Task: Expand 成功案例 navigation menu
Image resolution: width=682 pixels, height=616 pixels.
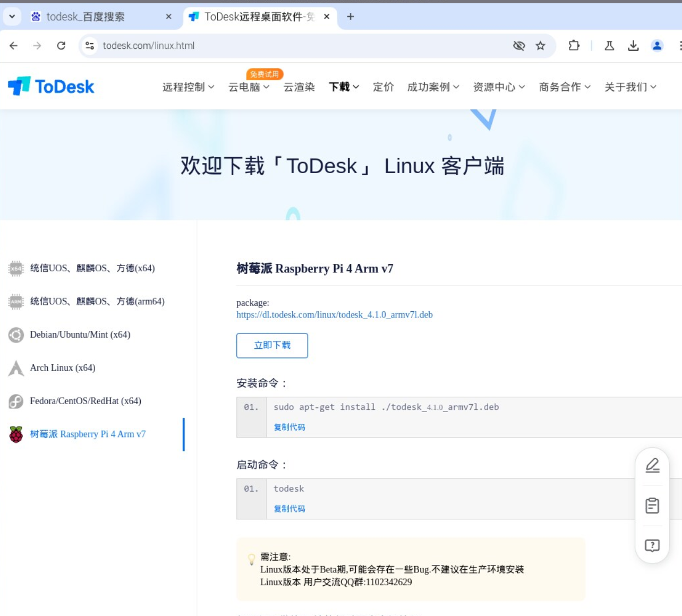Action: [x=433, y=87]
